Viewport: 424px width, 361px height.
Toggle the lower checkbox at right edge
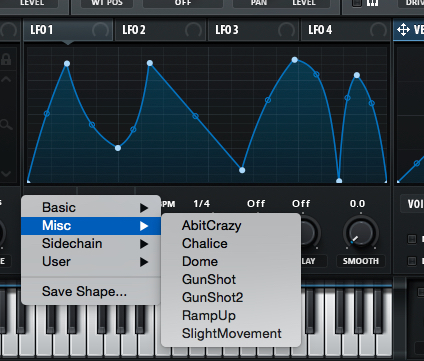[x=412, y=261]
